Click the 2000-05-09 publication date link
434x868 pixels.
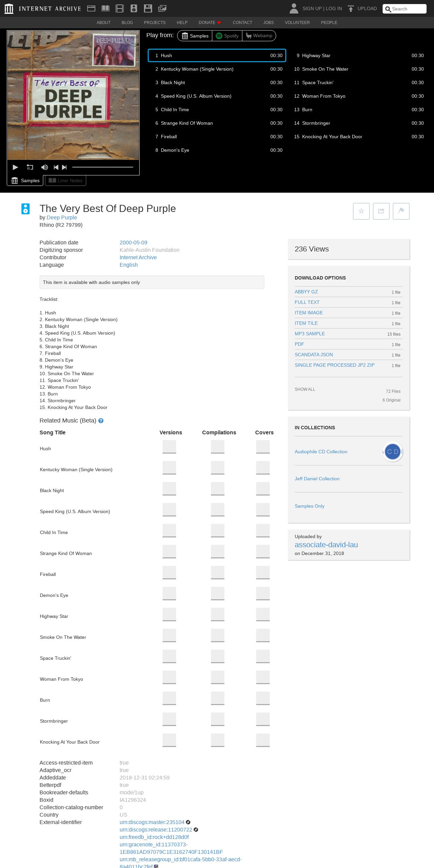[134, 243]
